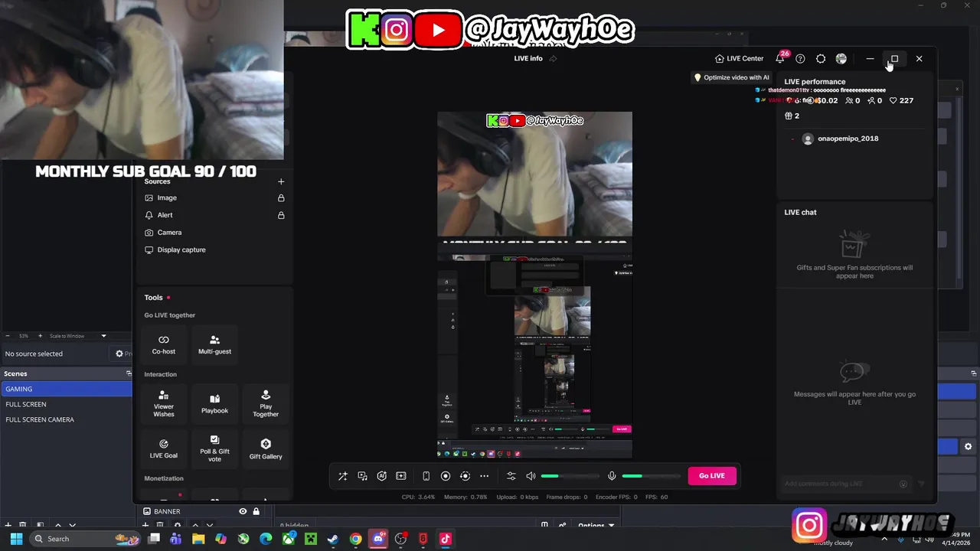Click the taskbar Search box

[x=86, y=539]
